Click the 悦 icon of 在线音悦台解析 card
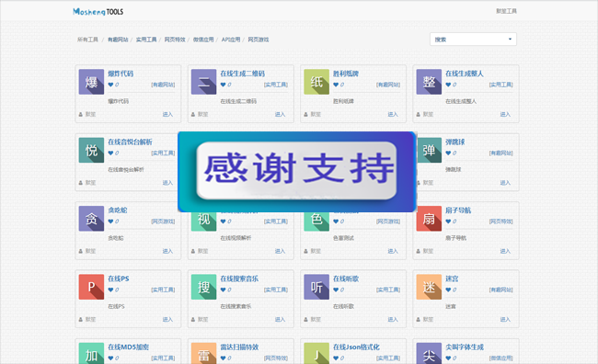Viewport: 598px width, 364px height. coord(91,150)
